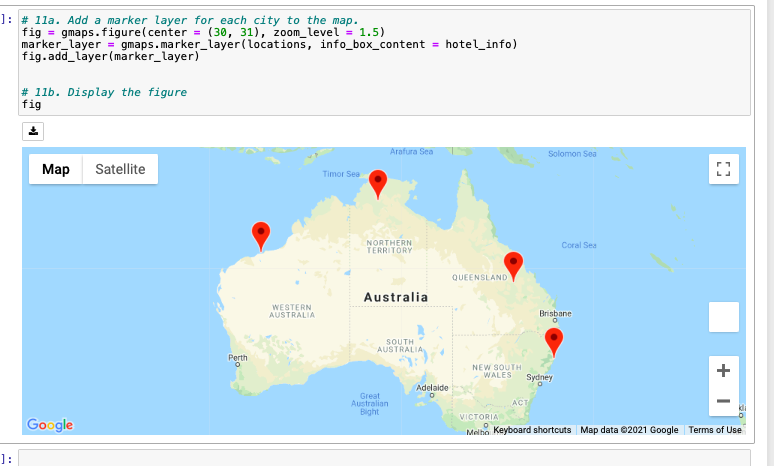Open Terms of Use link

(715, 430)
